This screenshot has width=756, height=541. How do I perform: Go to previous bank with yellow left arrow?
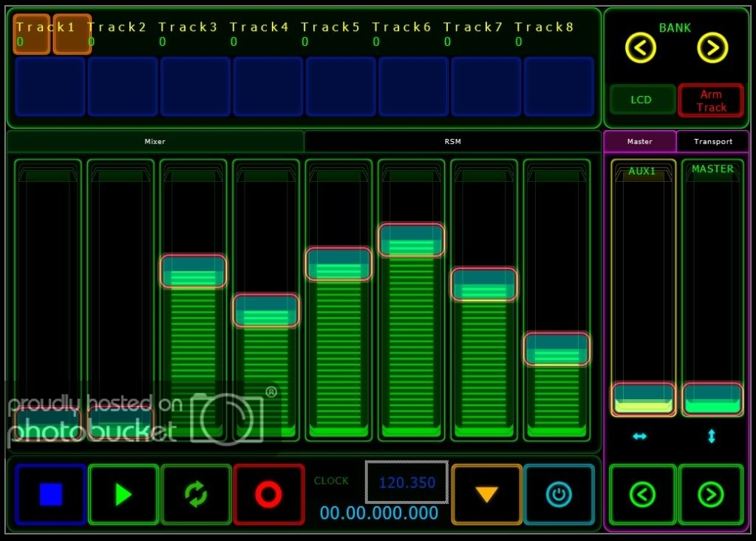(x=640, y=49)
